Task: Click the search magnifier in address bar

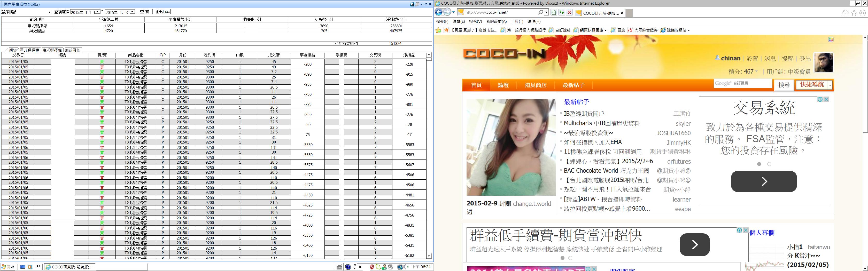Action: point(540,12)
